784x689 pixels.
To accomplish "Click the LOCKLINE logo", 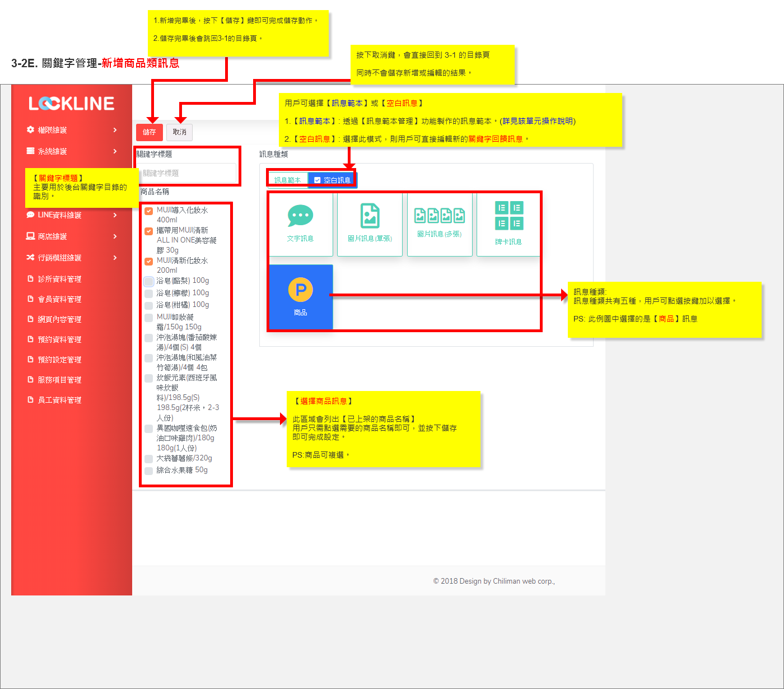I will click(72, 103).
